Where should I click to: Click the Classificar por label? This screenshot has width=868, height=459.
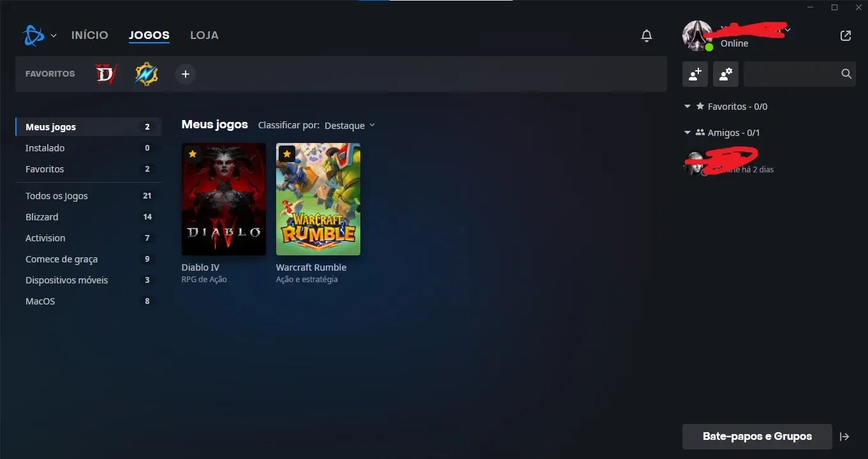(x=289, y=126)
